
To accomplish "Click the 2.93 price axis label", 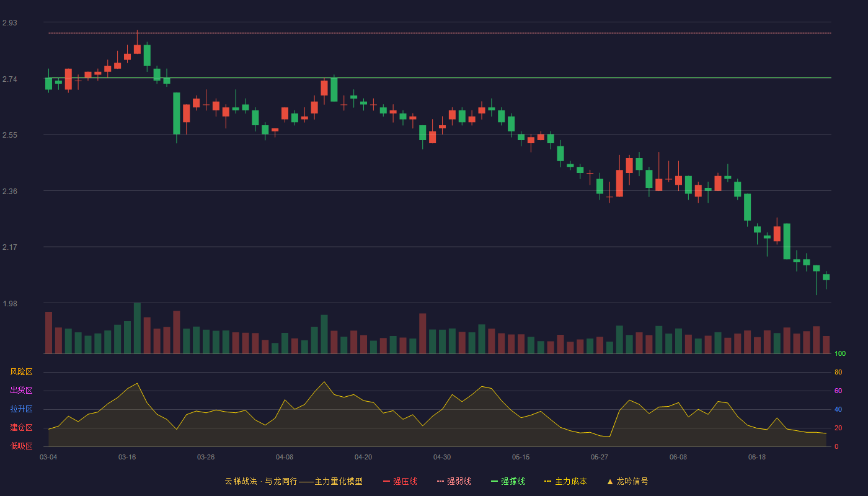I will coord(10,23).
